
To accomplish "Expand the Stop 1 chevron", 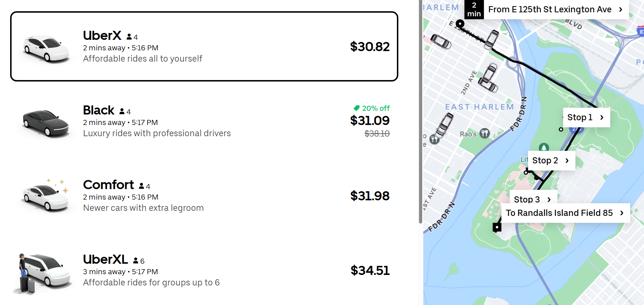I will 602,117.
